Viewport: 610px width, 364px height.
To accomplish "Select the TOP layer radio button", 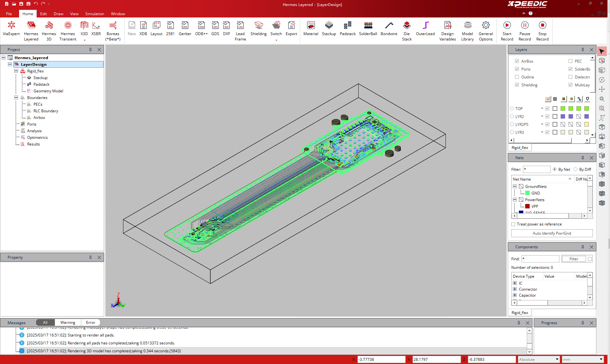I will tap(512, 108).
